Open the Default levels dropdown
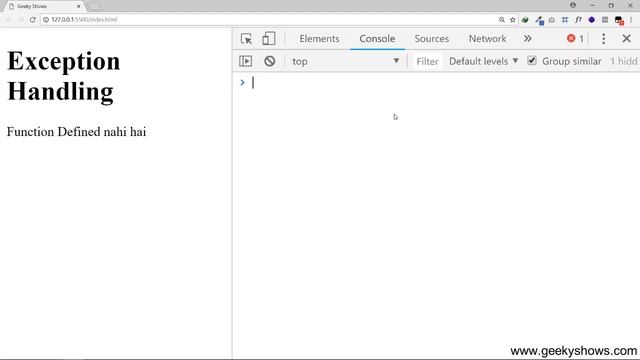The height and width of the screenshot is (360, 640). tap(484, 61)
